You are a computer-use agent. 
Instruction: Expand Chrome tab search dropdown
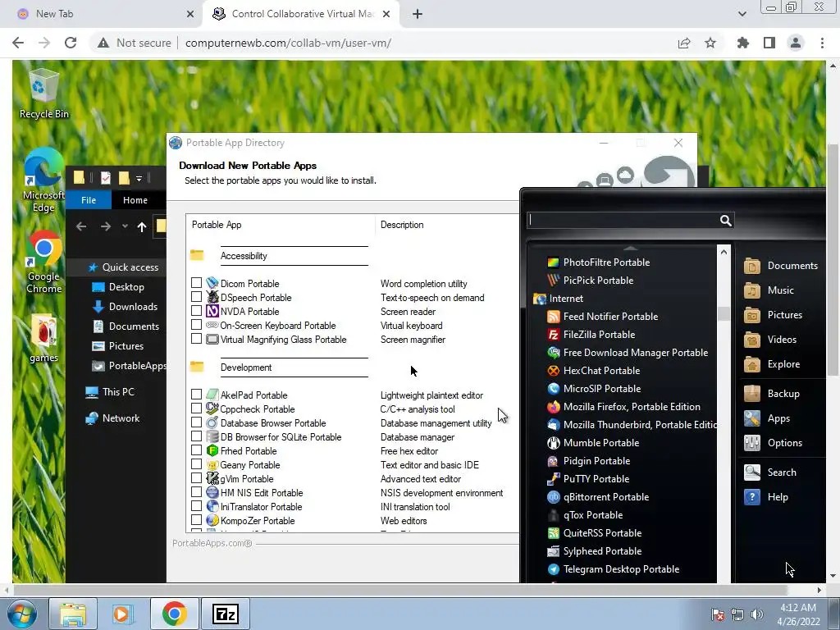(x=742, y=14)
